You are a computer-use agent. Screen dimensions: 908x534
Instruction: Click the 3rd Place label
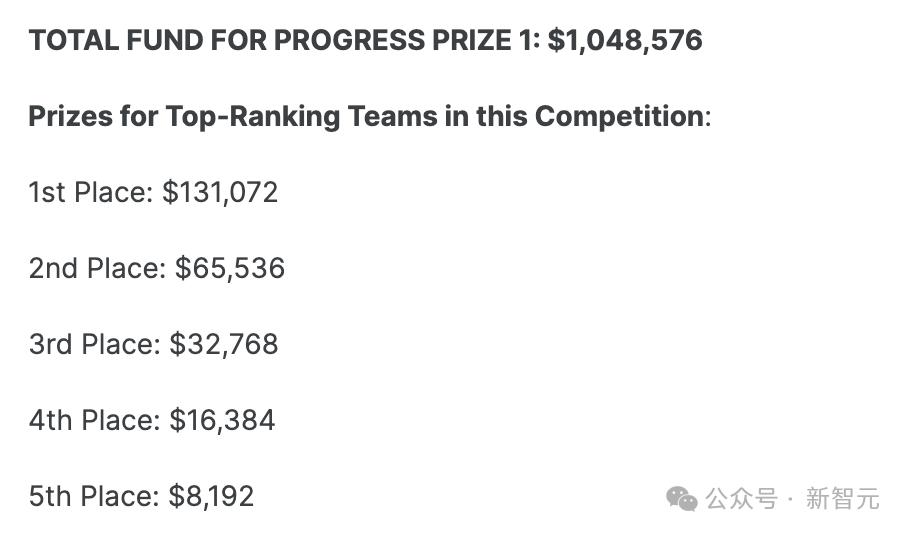point(94,344)
